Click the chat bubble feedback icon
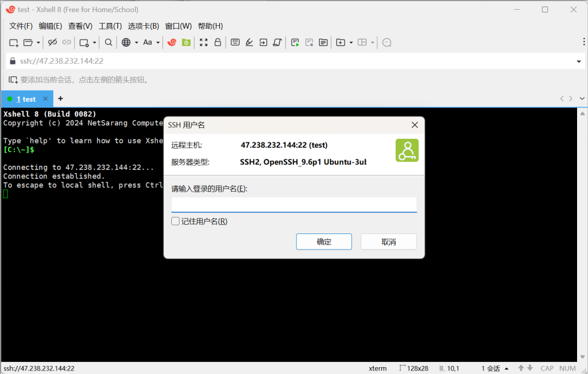The width and height of the screenshot is (588, 374). click(386, 42)
